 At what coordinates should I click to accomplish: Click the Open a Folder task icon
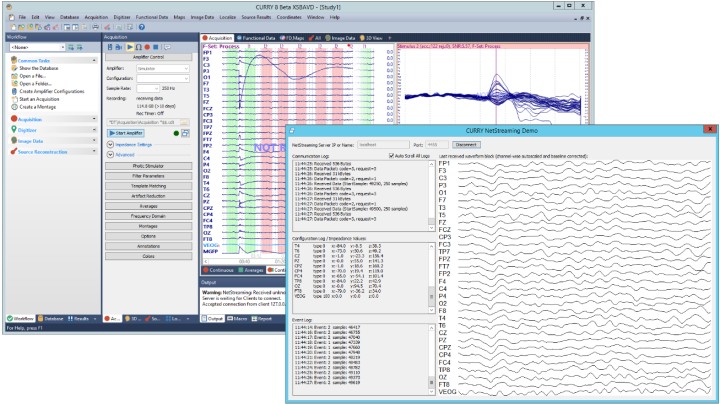click(x=14, y=84)
